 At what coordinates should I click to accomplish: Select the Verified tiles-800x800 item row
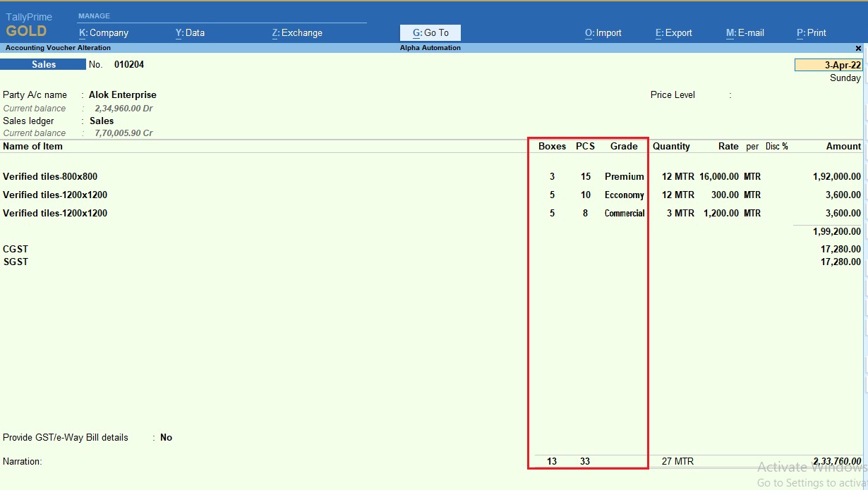click(x=51, y=176)
